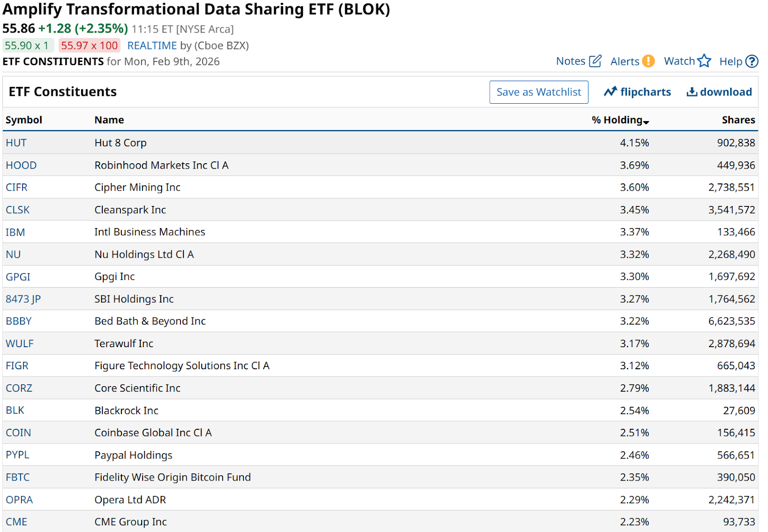The height and width of the screenshot is (532, 768).
Task: Click the download arrow icon
Action: 692,92
